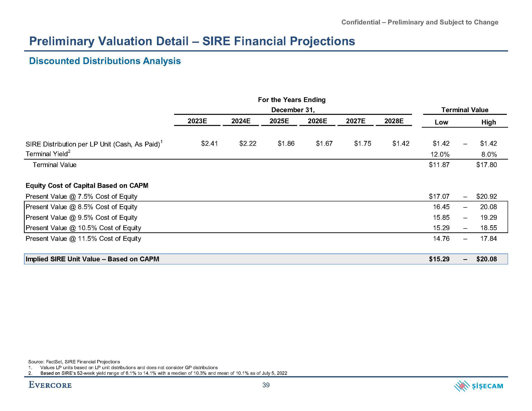Click the 2027E column header
This screenshot has width=532, height=411.
click(x=355, y=121)
